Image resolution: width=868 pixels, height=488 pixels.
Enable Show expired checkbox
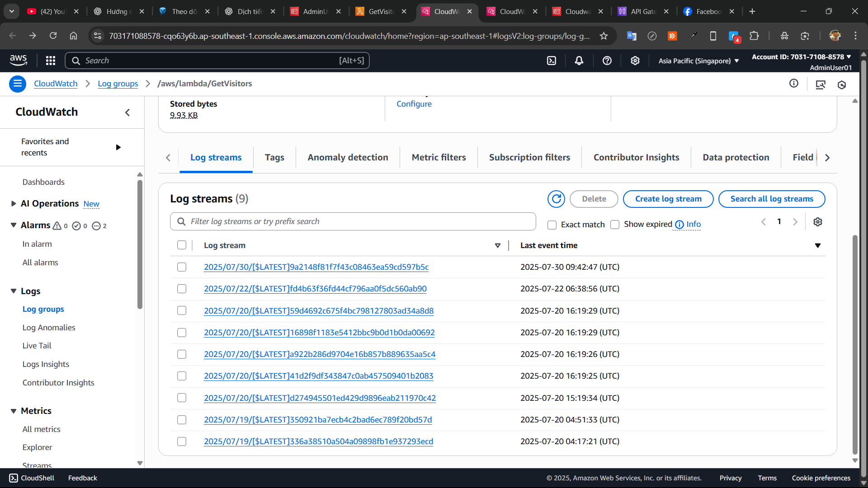coord(615,225)
